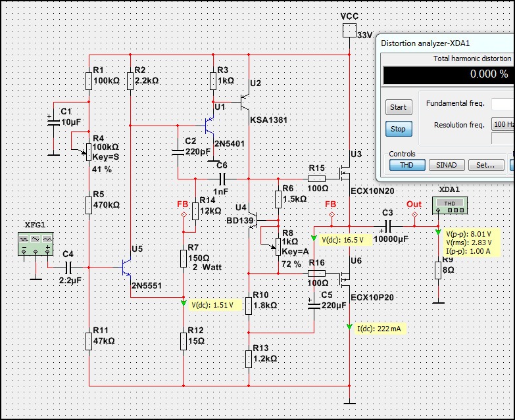Image resolution: width=515 pixels, height=420 pixels.
Task: Select transistor U4 BD139
Action: [x=253, y=220]
